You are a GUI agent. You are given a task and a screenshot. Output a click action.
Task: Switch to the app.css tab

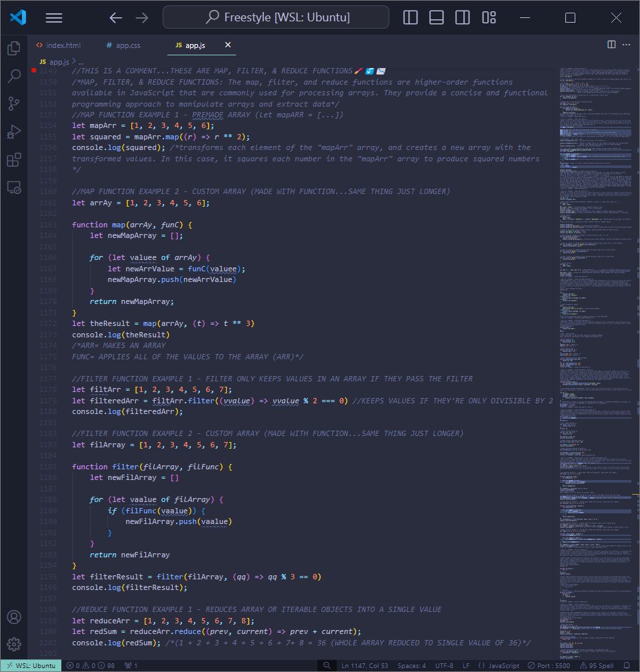(x=123, y=45)
